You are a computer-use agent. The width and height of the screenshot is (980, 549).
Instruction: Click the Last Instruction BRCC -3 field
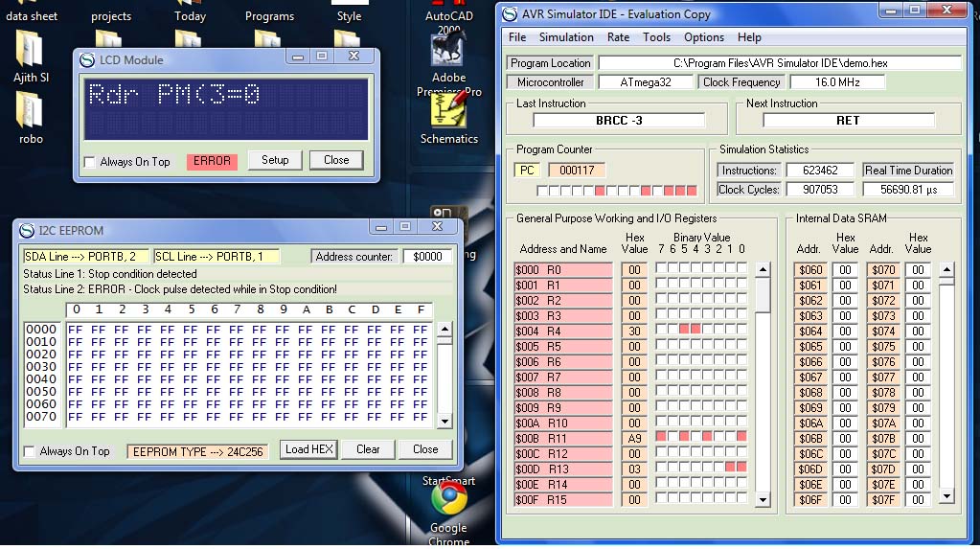coord(619,120)
